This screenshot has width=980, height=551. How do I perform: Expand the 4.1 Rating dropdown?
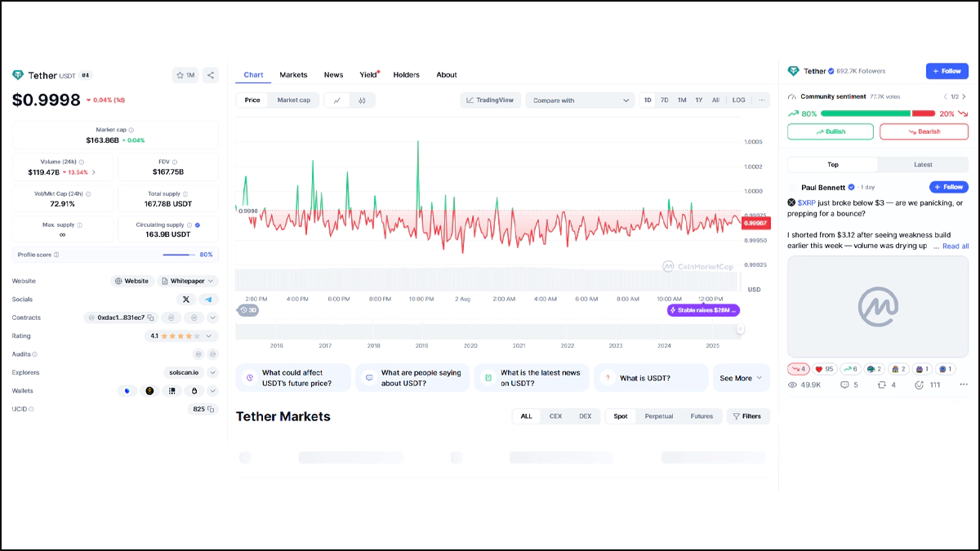point(209,335)
